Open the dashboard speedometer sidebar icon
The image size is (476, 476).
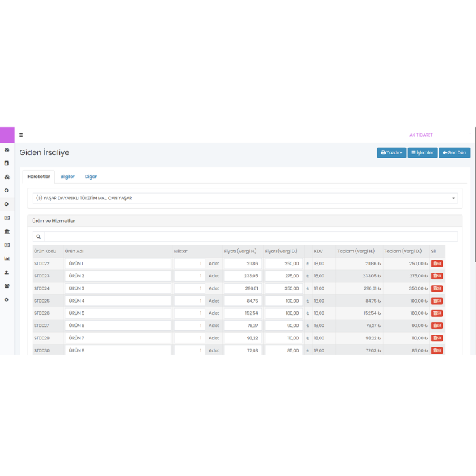click(7, 150)
